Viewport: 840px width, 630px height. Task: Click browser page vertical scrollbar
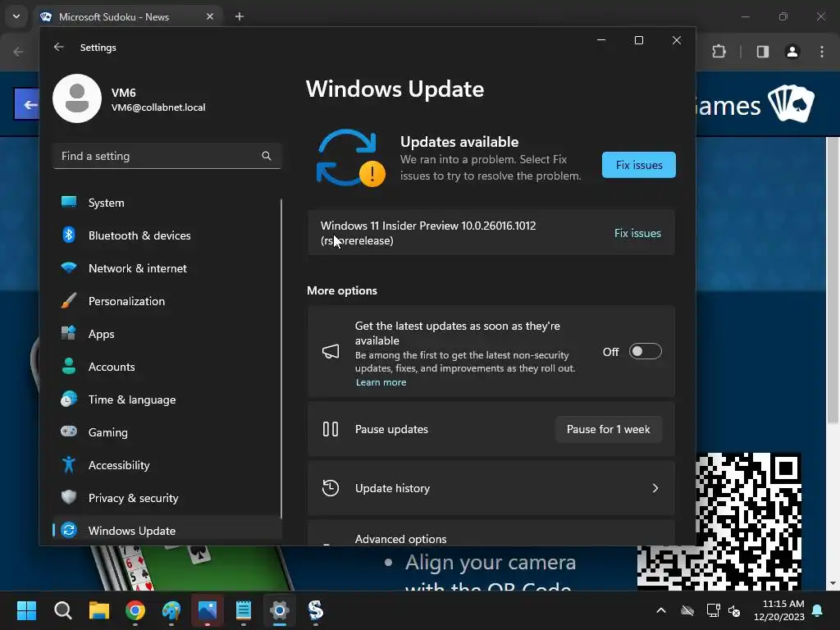[x=833, y=281]
